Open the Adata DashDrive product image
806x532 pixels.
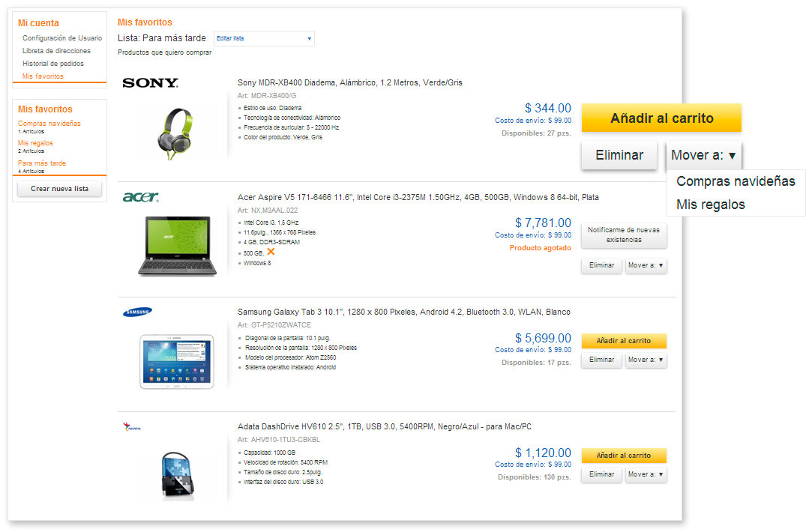click(x=178, y=476)
